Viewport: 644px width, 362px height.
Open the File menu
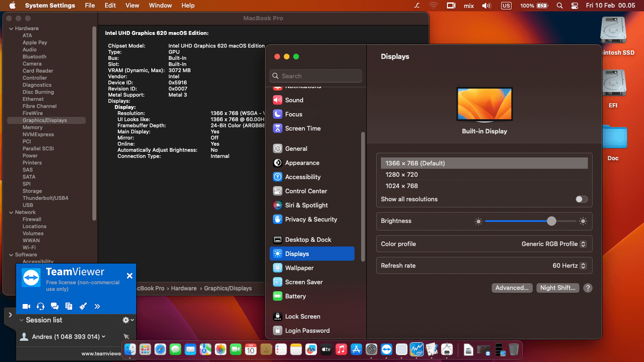(90, 6)
